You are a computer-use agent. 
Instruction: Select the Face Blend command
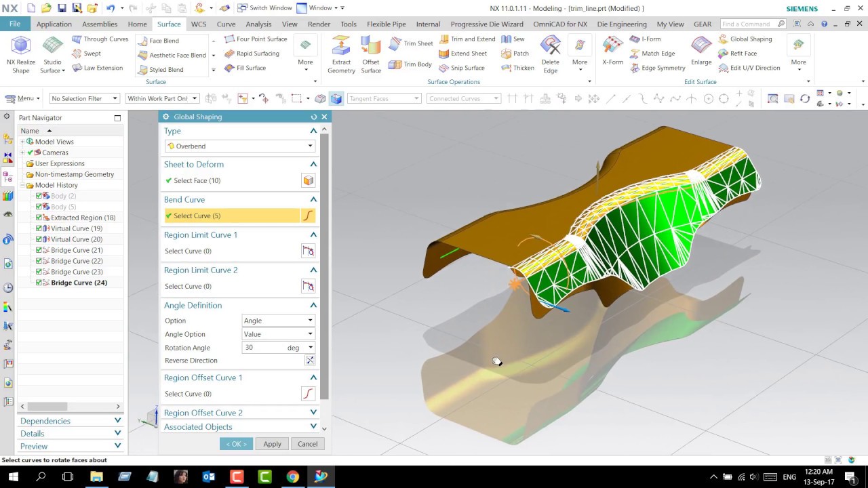pos(158,41)
